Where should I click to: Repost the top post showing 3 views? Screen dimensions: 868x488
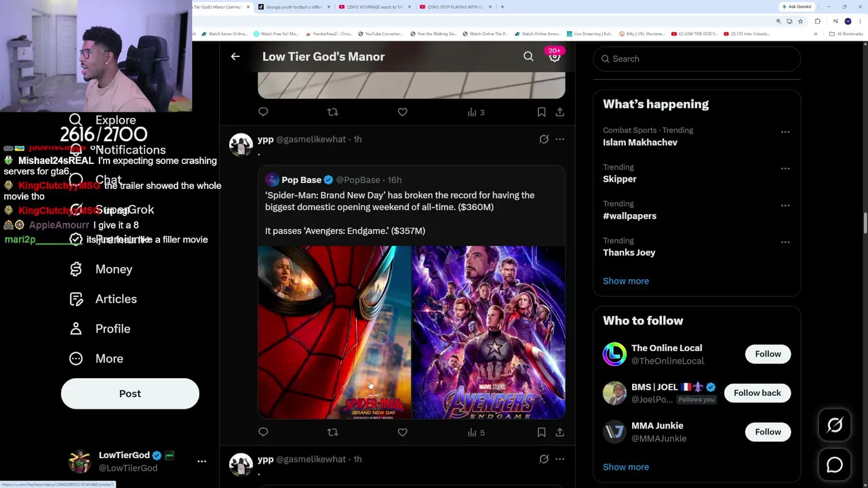(x=332, y=112)
